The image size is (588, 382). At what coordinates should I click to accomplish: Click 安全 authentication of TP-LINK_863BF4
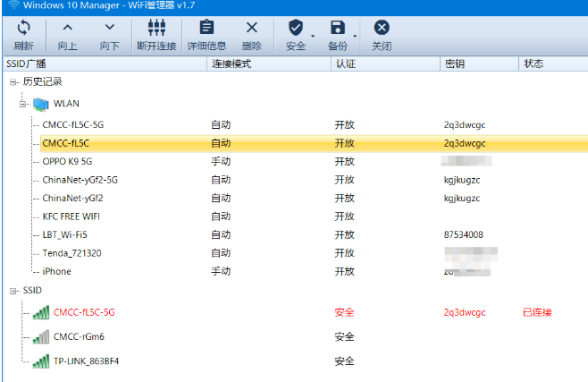click(345, 361)
